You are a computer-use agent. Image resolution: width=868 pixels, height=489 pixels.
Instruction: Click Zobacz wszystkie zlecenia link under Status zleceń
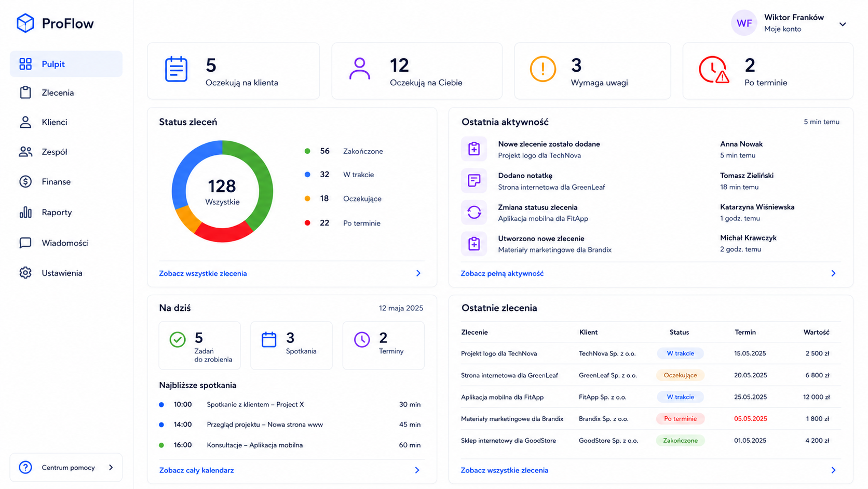[x=203, y=273]
